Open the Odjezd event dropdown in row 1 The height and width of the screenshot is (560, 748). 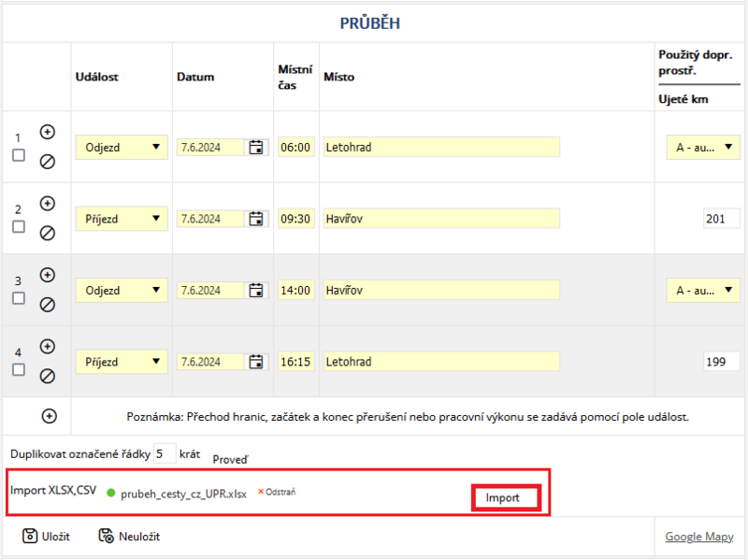[122, 148]
